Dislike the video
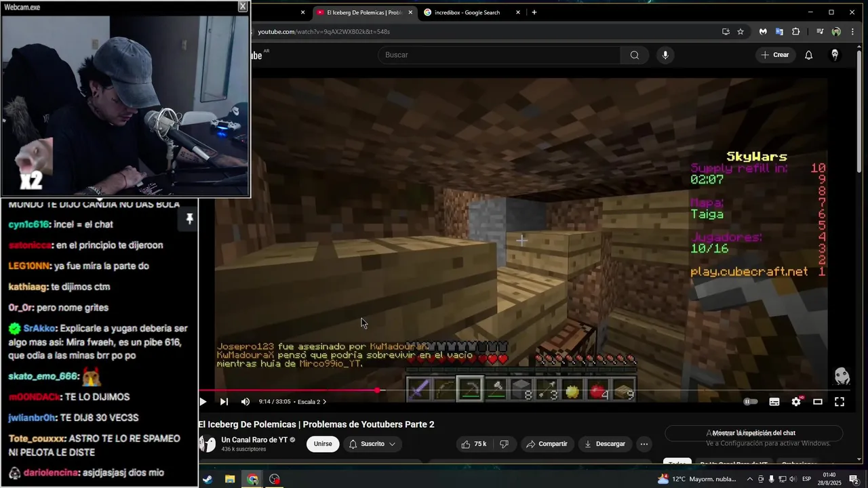 tap(504, 444)
